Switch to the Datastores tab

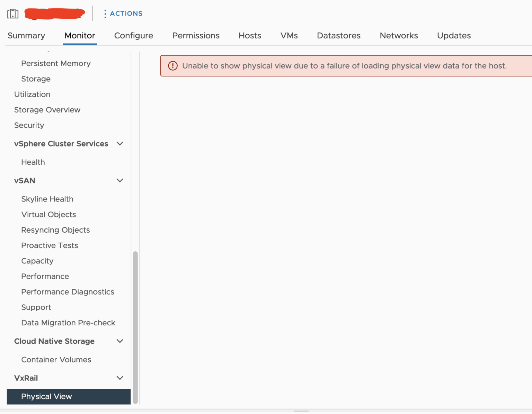coord(338,36)
